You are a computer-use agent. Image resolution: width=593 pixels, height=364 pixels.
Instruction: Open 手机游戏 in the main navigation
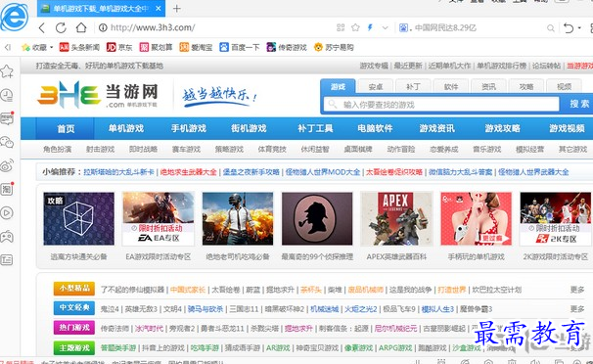(188, 128)
